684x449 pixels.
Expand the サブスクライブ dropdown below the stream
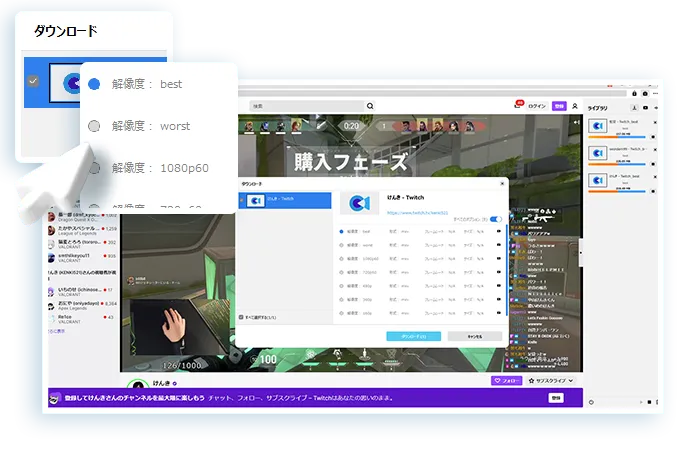point(550,381)
